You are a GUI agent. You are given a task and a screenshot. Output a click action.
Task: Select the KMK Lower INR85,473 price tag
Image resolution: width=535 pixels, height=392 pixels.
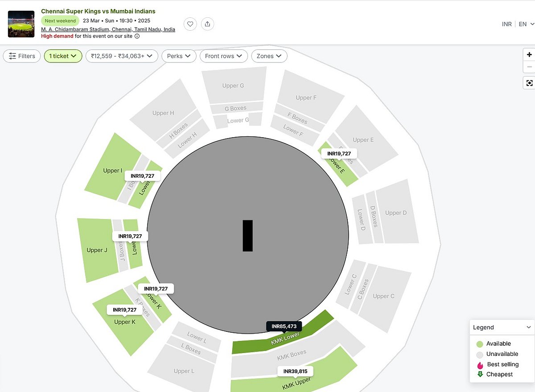click(x=284, y=327)
